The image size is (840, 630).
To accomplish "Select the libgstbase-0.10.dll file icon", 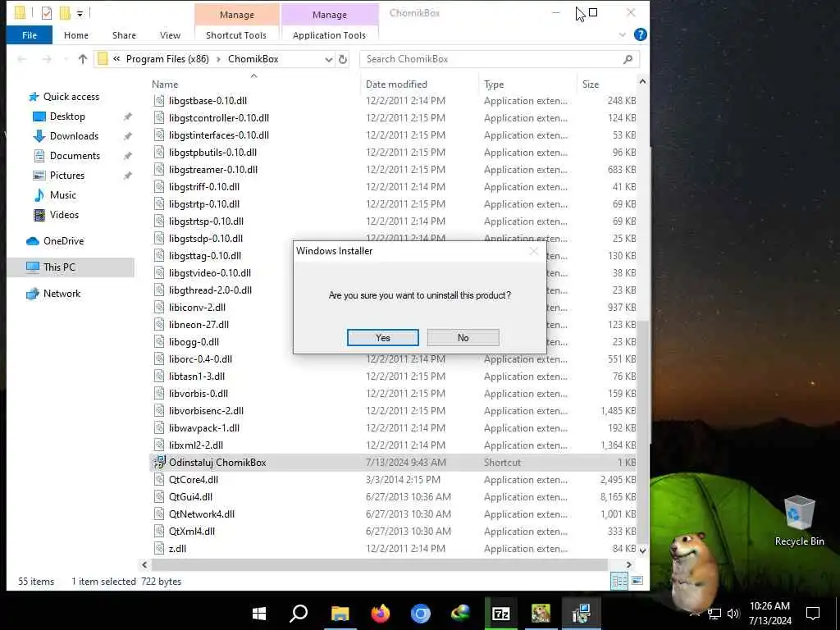I will pyautogui.click(x=159, y=101).
